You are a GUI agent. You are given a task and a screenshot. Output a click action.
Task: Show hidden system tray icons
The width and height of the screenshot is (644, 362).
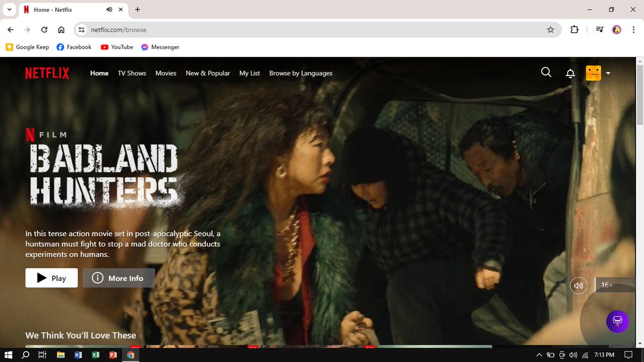pyautogui.click(x=539, y=355)
